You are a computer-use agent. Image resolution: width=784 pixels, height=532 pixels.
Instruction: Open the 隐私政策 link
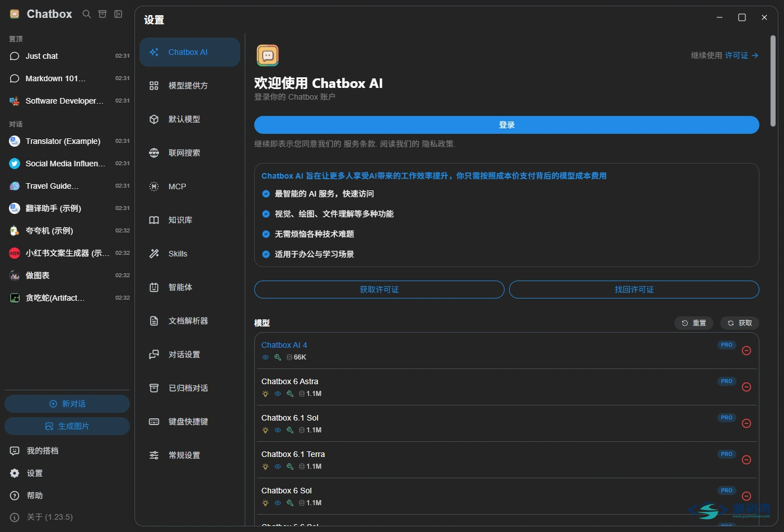[x=438, y=144]
